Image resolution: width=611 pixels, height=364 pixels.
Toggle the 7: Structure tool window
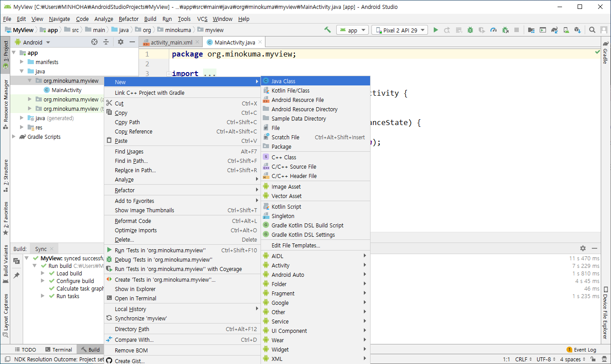pyautogui.click(x=5, y=175)
